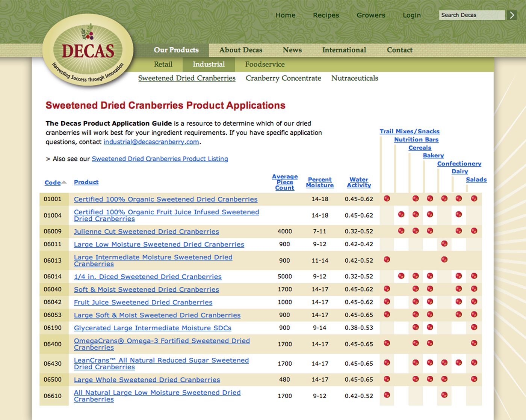
Task: Click the Salads column header
Action: point(476,179)
